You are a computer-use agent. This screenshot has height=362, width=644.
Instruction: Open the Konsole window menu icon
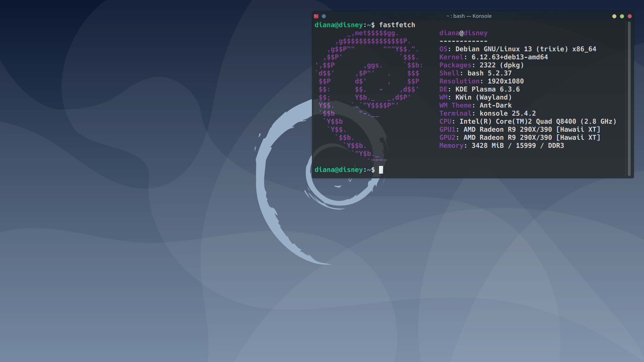pyautogui.click(x=316, y=16)
